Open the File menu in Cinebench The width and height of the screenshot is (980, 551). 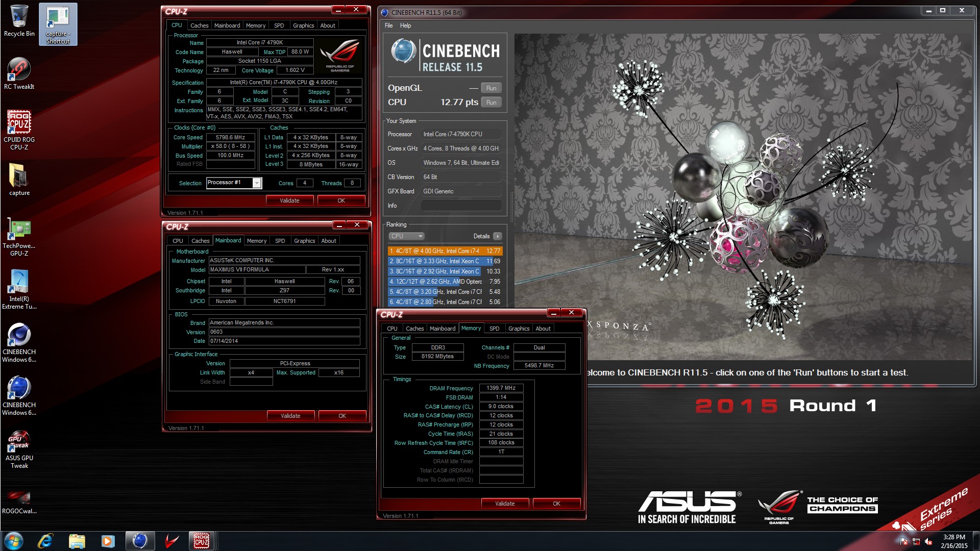coord(389,26)
